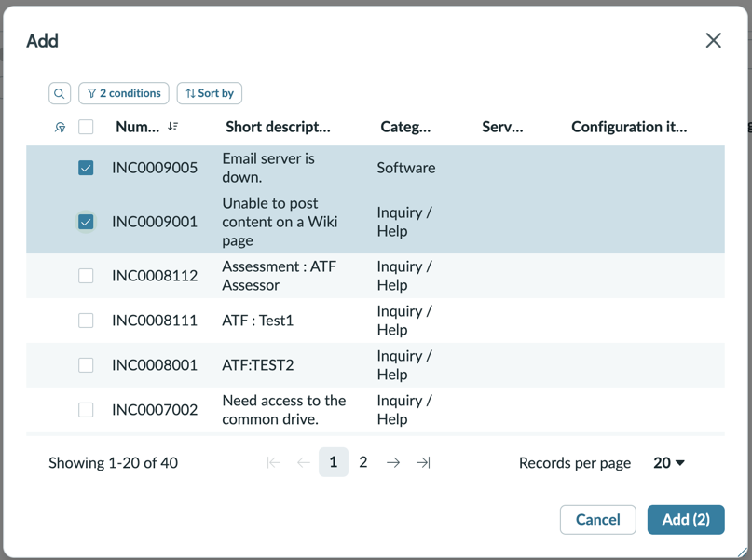Jump to the last page arrow
Image resolution: width=752 pixels, height=560 pixels.
(x=423, y=463)
